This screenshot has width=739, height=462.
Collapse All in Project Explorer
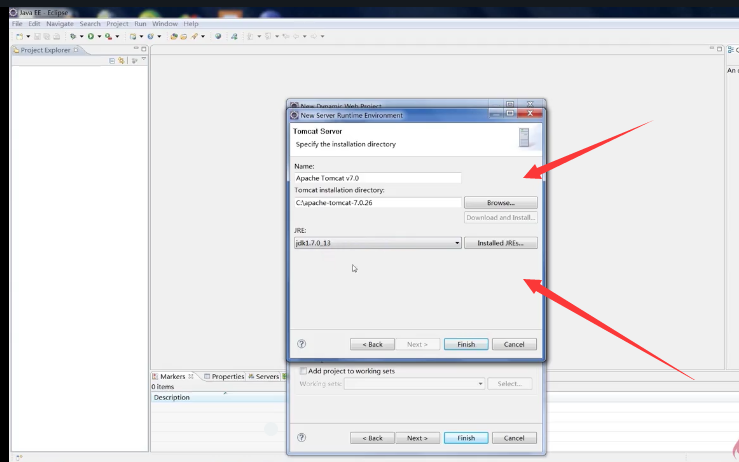click(112, 60)
